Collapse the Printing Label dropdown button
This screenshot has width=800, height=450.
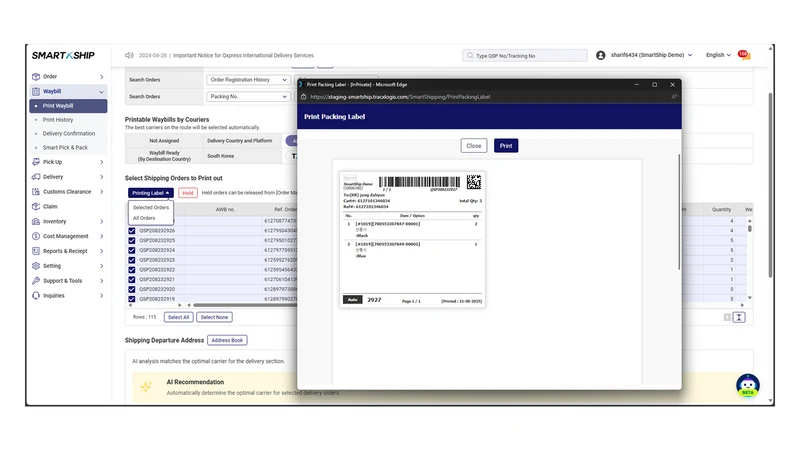coord(151,193)
